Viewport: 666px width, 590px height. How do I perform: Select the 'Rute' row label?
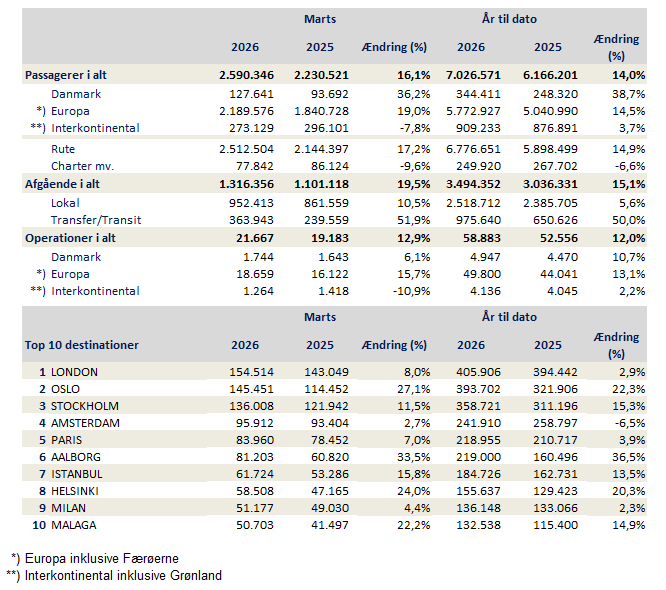coord(64,150)
